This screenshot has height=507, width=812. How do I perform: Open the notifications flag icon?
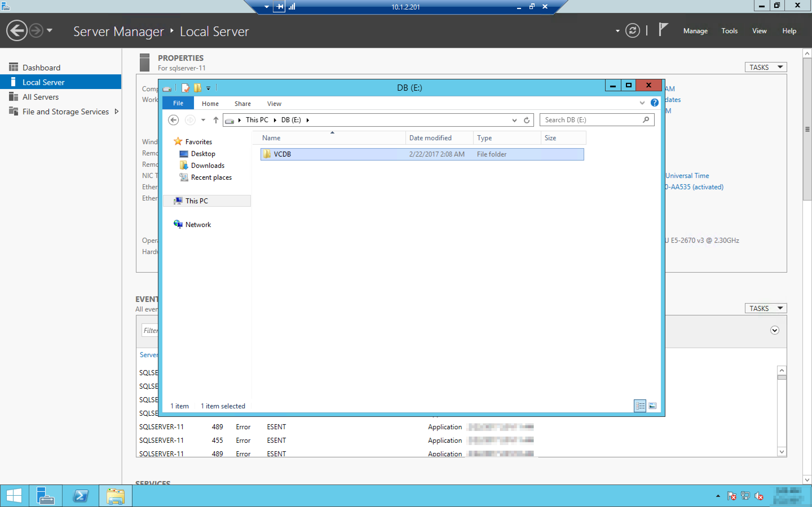pos(663,30)
